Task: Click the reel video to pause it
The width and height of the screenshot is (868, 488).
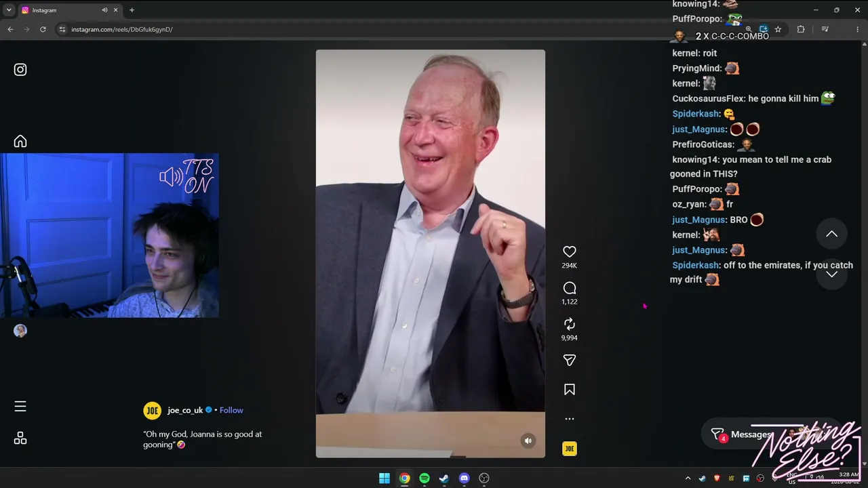Action: pos(430,253)
